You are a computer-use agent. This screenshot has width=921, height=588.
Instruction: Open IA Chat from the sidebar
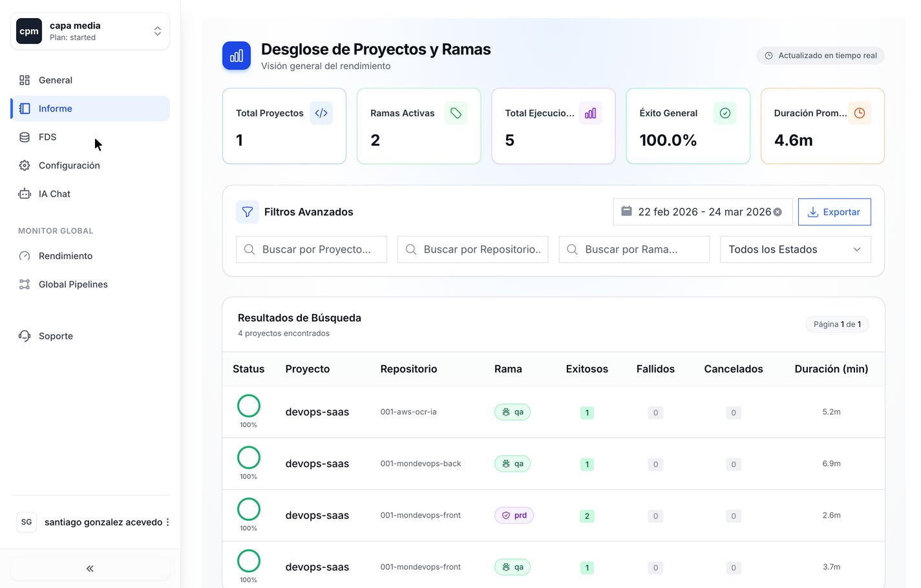click(x=54, y=194)
